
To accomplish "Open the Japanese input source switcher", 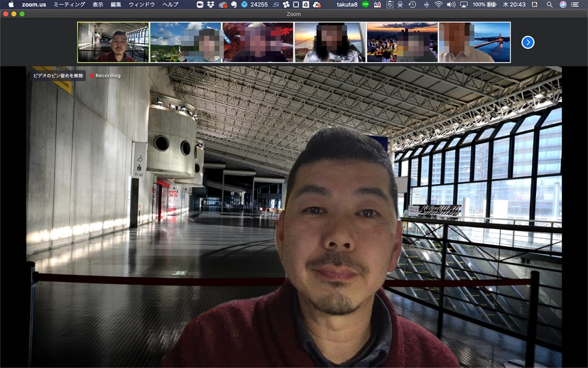I will tap(534, 4).
